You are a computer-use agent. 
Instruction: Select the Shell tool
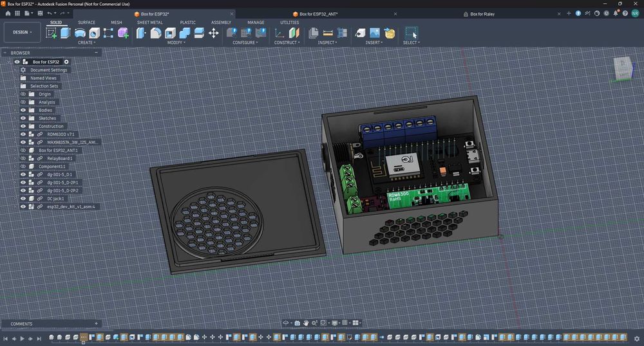[170, 33]
